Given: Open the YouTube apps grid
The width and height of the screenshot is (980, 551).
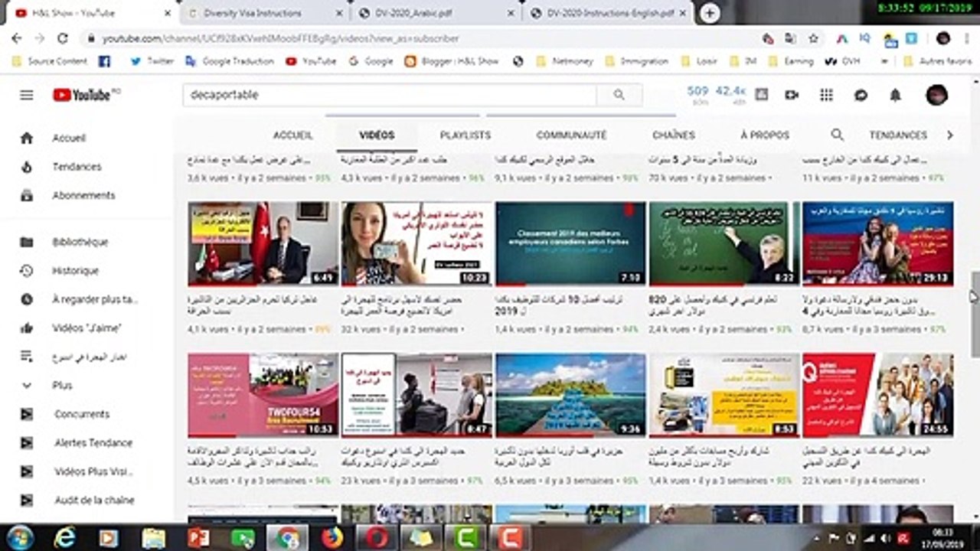Looking at the screenshot, I should pos(826,95).
